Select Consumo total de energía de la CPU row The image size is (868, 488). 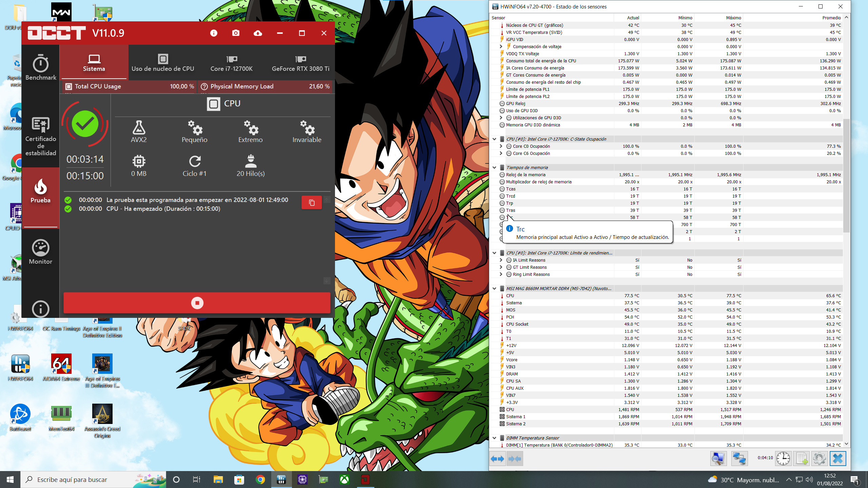(667, 61)
